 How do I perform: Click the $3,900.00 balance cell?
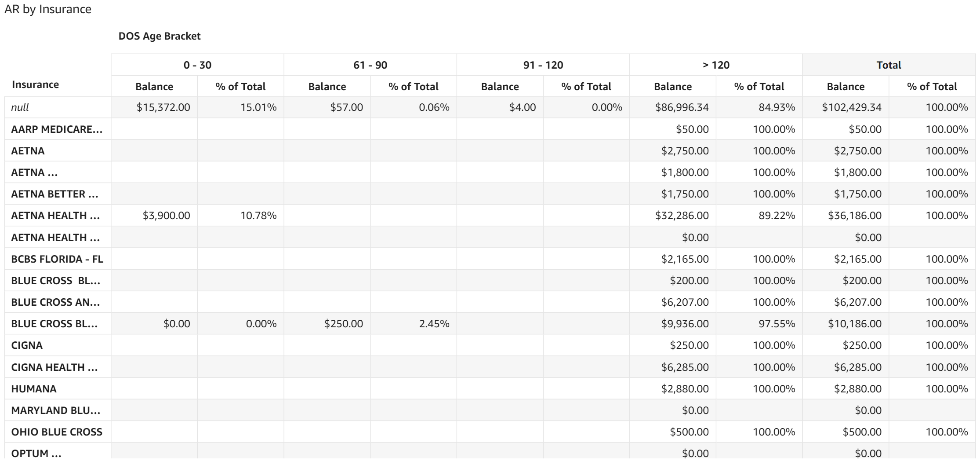pos(166,216)
